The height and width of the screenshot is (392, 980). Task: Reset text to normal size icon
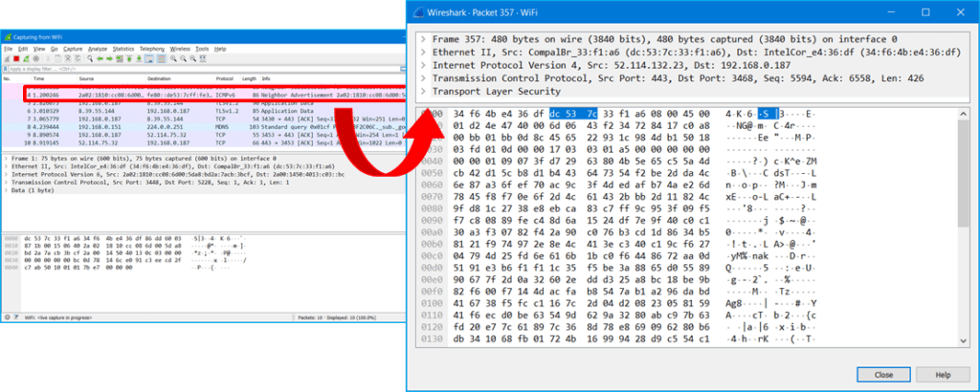193,58
